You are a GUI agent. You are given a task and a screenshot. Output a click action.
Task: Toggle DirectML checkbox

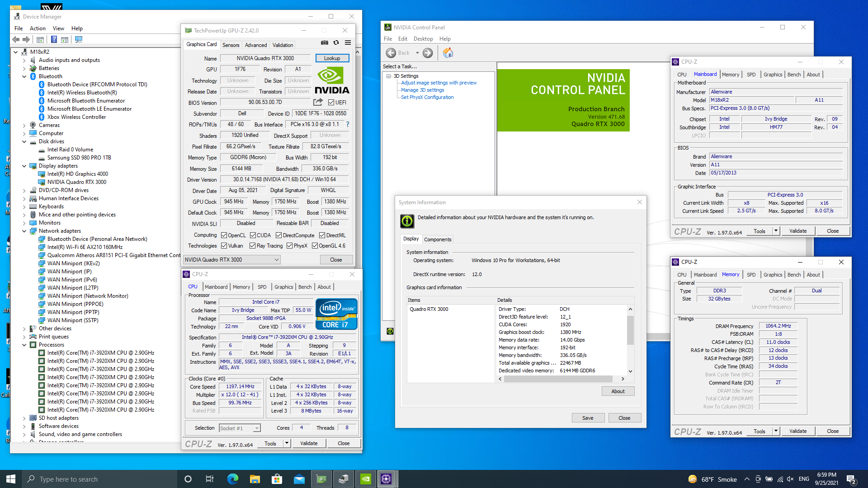coord(322,235)
